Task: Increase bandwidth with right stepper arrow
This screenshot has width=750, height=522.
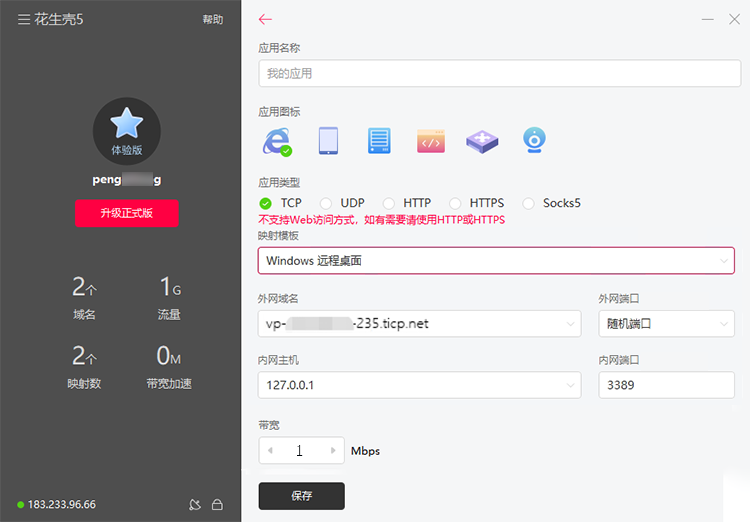Action: click(x=333, y=450)
